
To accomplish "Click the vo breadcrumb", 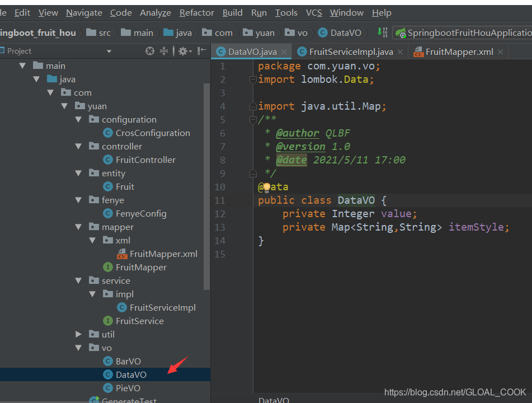I will pyautogui.click(x=296, y=33).
